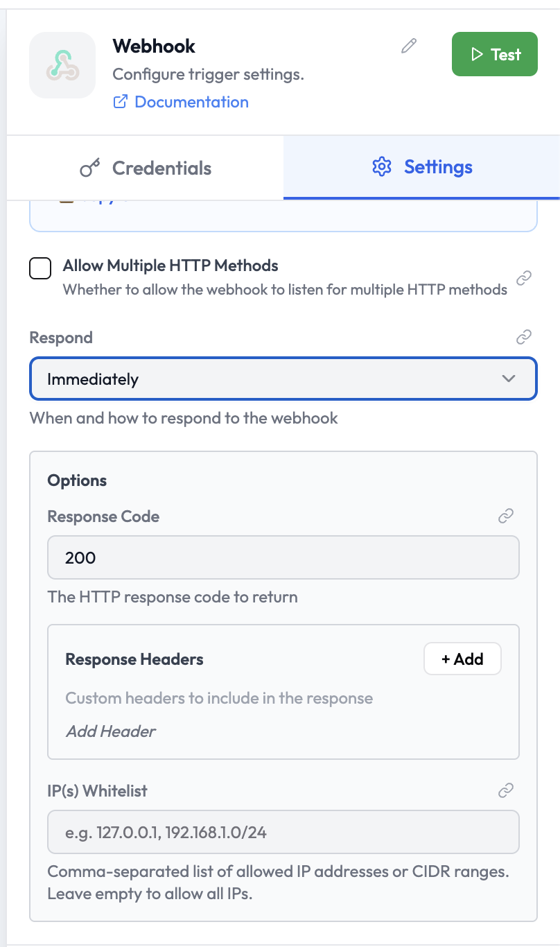
Task: Click the expression link icon beside Response Code
Action: pos(506,516)
